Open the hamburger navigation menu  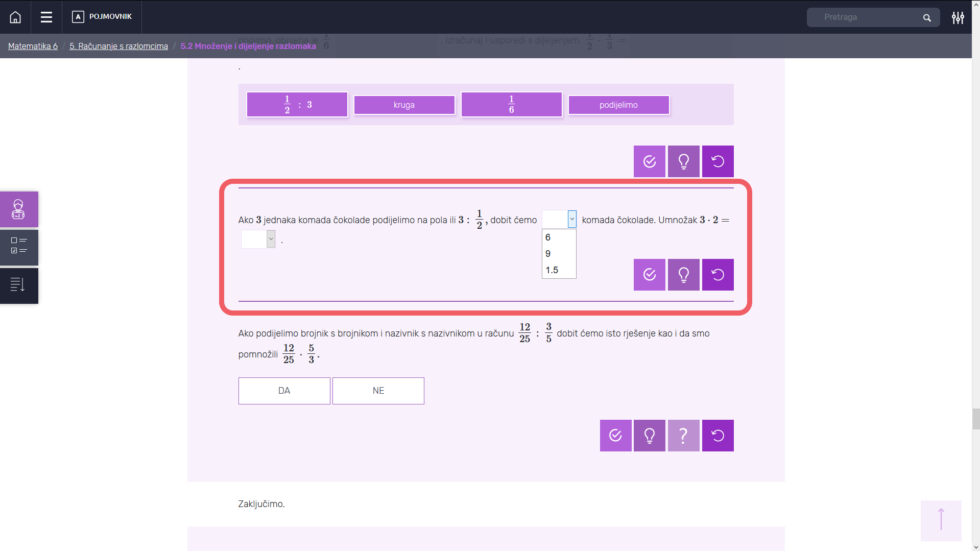46,17
